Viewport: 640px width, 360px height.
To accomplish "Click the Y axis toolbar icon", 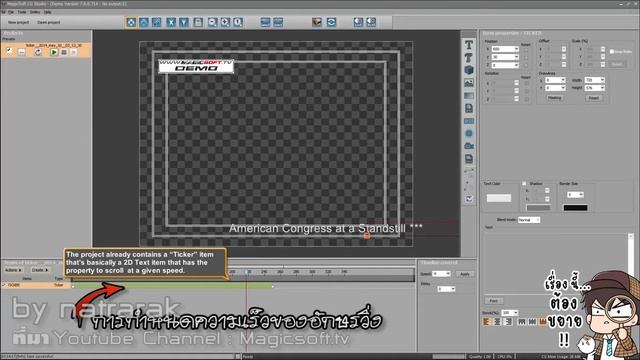I will pos(184,22).
